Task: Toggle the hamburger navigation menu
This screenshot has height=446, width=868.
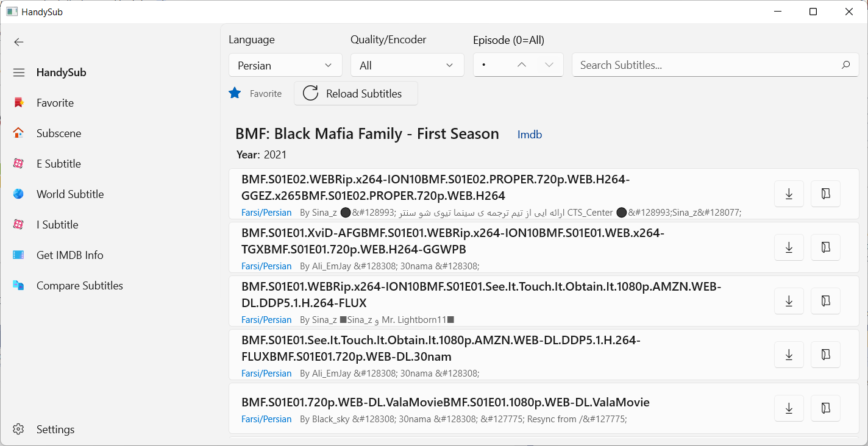Action: [19, 73]
